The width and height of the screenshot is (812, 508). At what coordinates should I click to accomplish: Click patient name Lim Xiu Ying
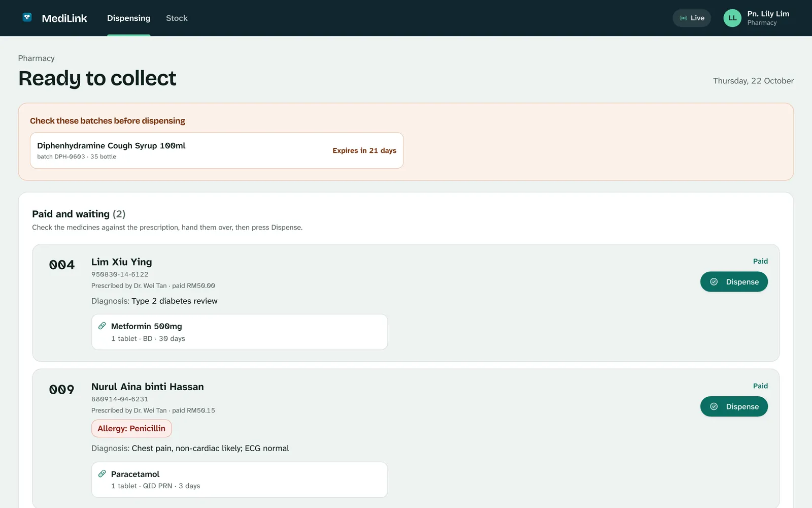point(122,262)
